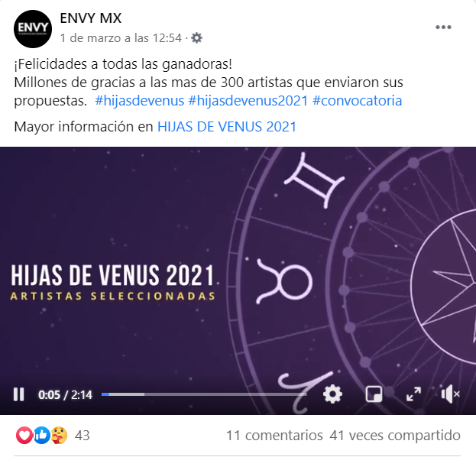
Task: Open video settings gear
Action: (332, 394)
